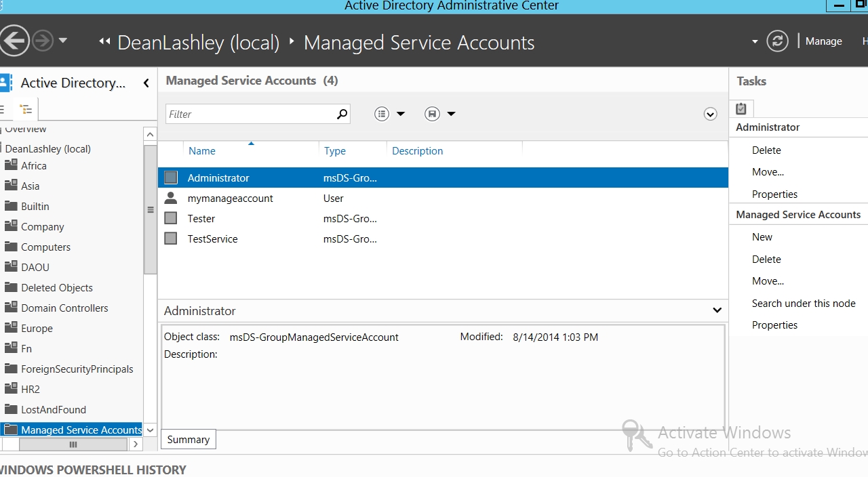The width and height of the screenshot is (868, 477).
Task: Switch to tree view navigation icon
Action: [26, 109]
